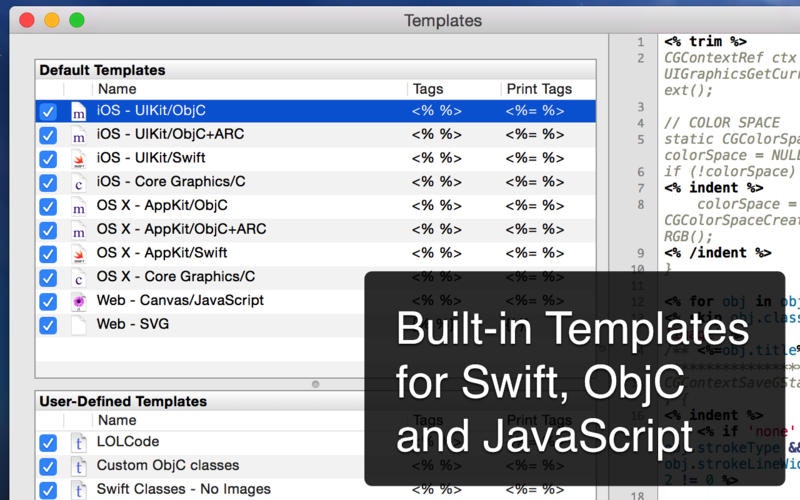Image resolution: width=800 pixels, height=500 pixels.
Task: Click the C file icon for OS X - Core Graphics/C
Action: click(79, 278)
